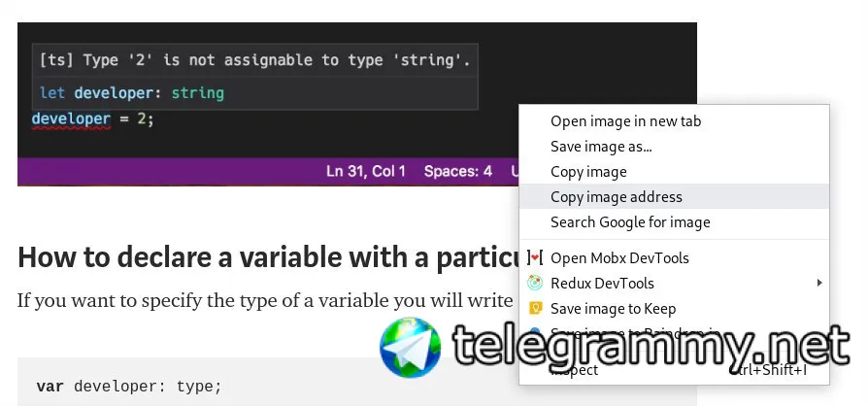
Task: Click the TypeScript error tooltip message
Action: click(x=254, y=60)
